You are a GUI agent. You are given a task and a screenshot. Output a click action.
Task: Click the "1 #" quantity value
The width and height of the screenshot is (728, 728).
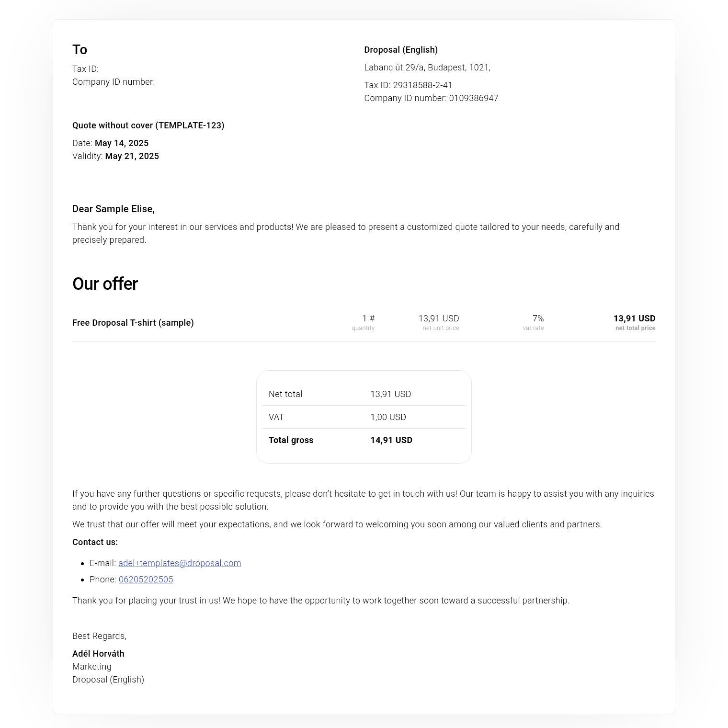pos(368,318)
